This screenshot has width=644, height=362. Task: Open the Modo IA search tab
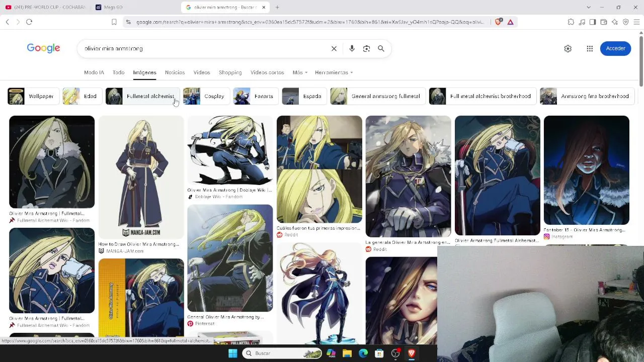pos(94,72)
